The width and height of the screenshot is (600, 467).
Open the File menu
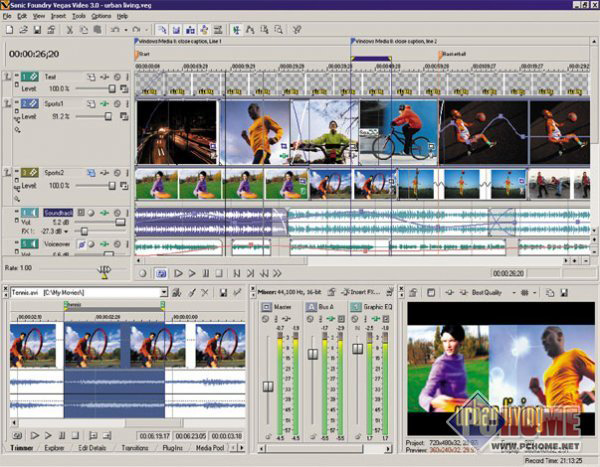[7, 16]
